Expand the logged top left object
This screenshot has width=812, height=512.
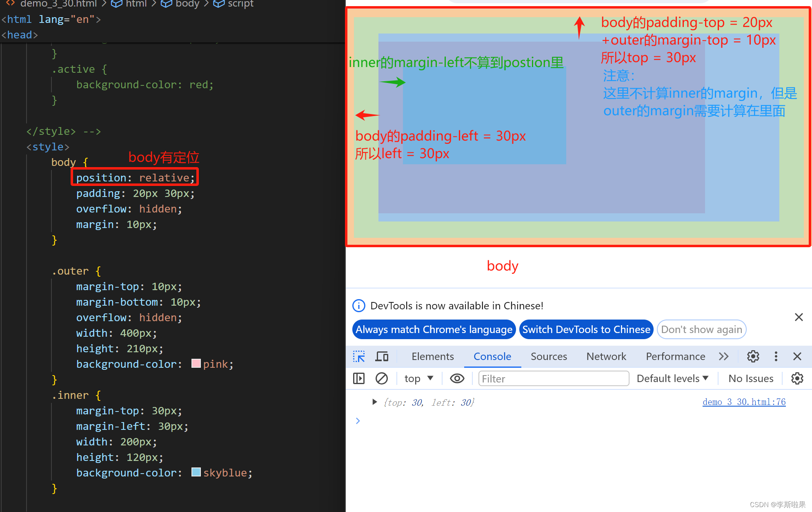tap(374, 402)
